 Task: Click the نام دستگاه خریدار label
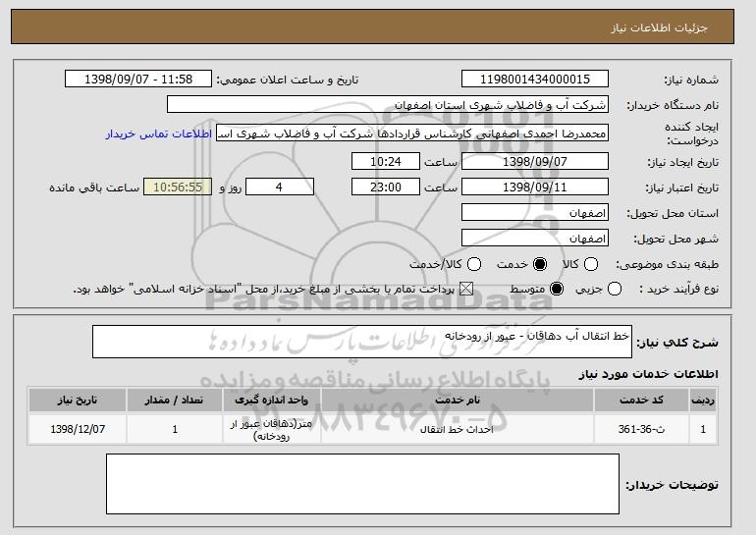[673, 106]
